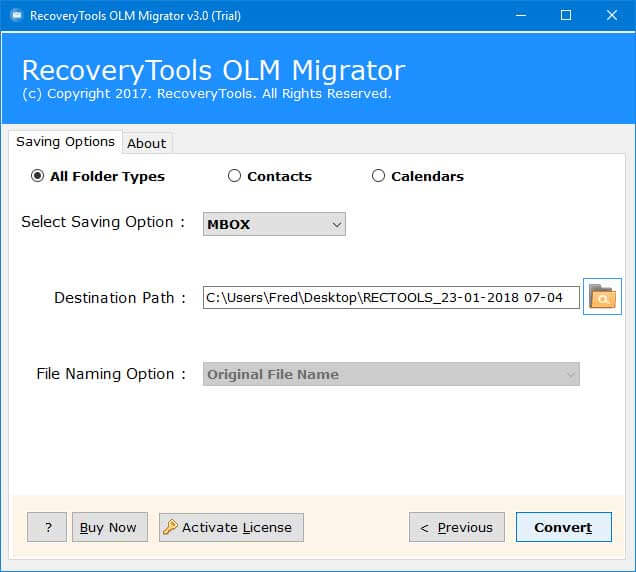The width and height of the screenshot is (636, 572).
Task: Click the Convert button
Action: tap(563, 527)
